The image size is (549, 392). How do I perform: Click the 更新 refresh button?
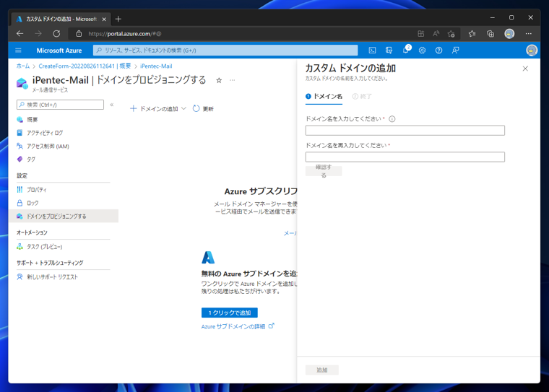[203, 109]
